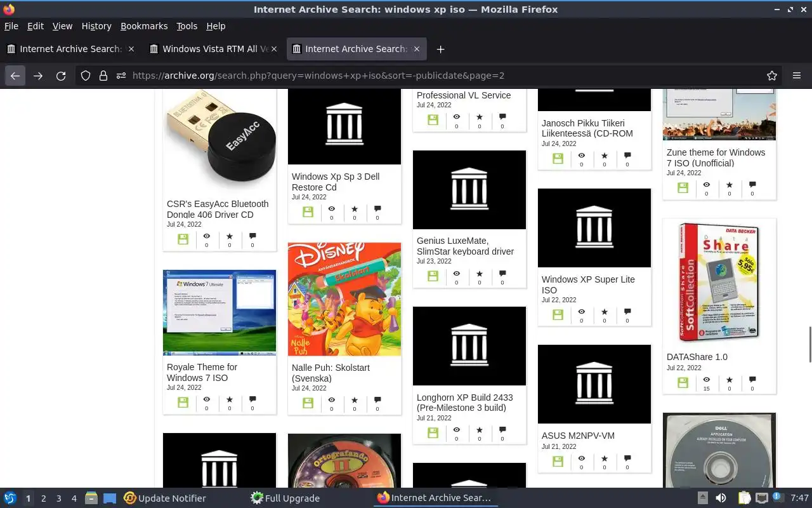Open Nalle Puh: Skolstart (Svenska) item
Viewport: 812px width, 508px height.
(331, 373)
